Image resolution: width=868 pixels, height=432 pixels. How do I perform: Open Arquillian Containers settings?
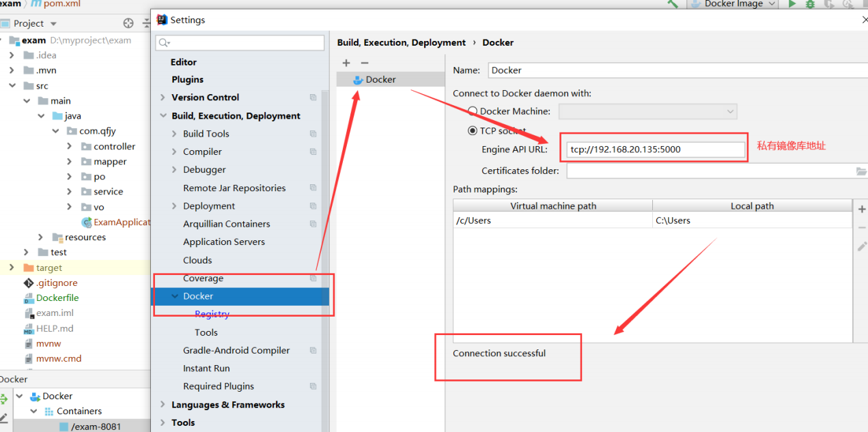click(x=227, y=224)
